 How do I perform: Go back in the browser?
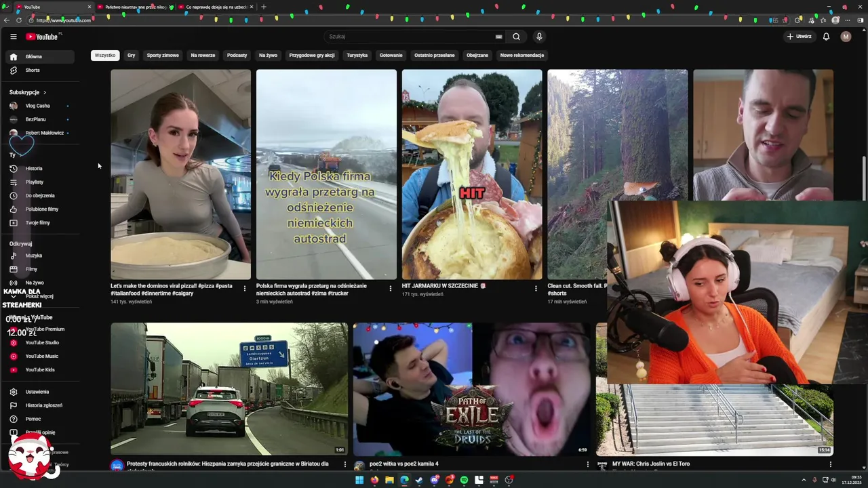pyautogui.click(x=7, y=20)
